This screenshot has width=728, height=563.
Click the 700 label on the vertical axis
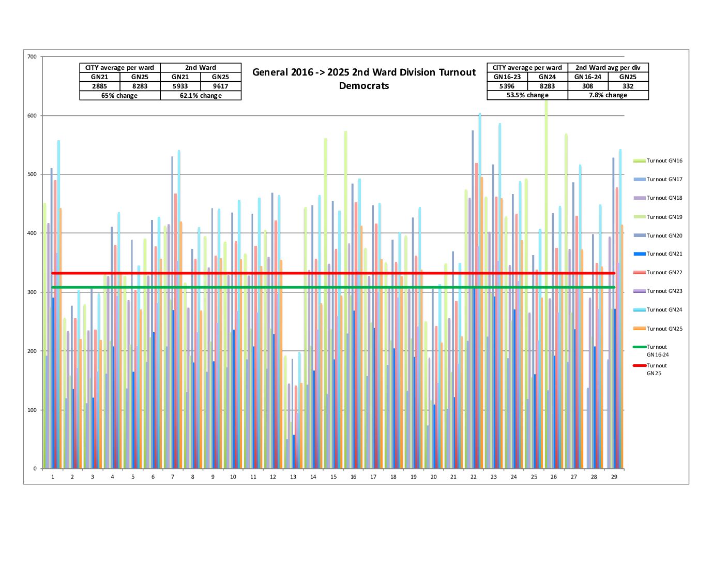32,57
